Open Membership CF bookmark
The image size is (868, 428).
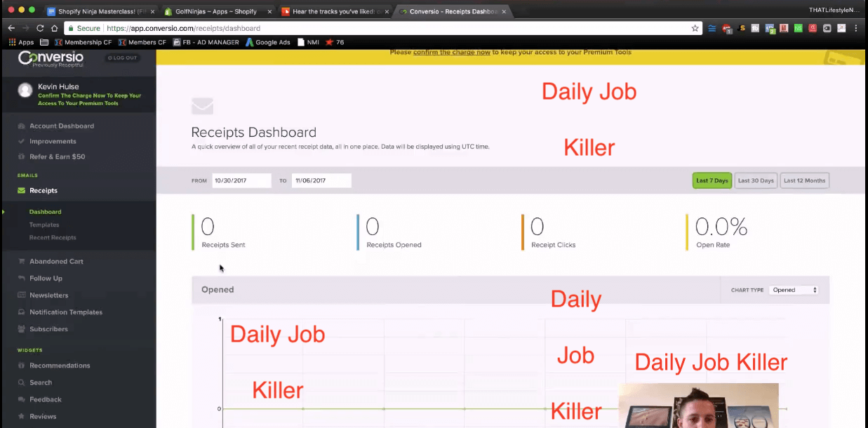pos(82,42)
